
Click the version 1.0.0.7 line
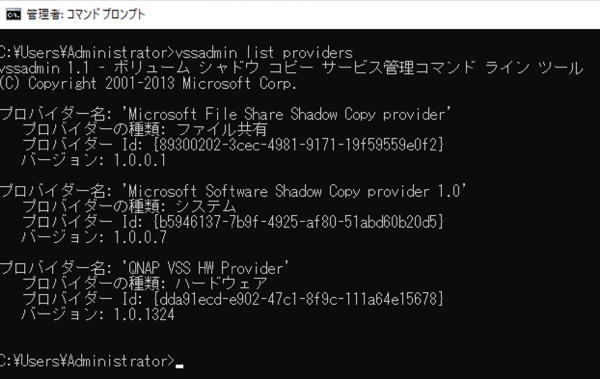coord(94,237)
